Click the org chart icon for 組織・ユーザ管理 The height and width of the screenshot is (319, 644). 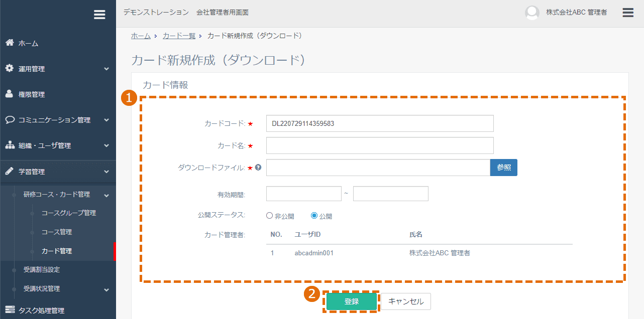pos(10,145)
